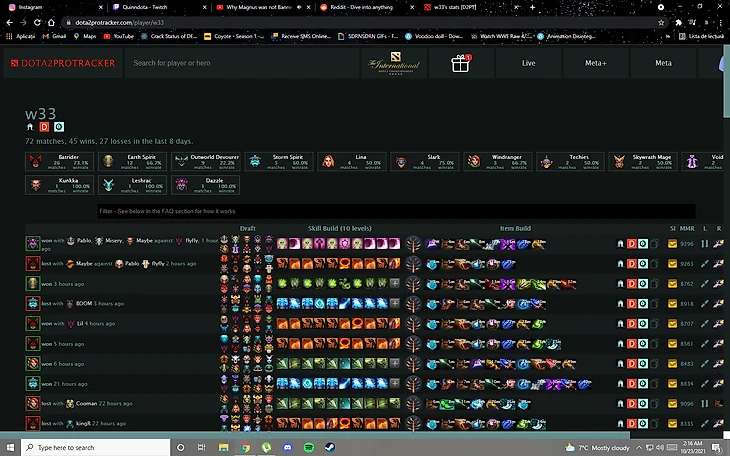
Task: Open the Spotify icon in the taskbar
Action: (x=307, y=447)
